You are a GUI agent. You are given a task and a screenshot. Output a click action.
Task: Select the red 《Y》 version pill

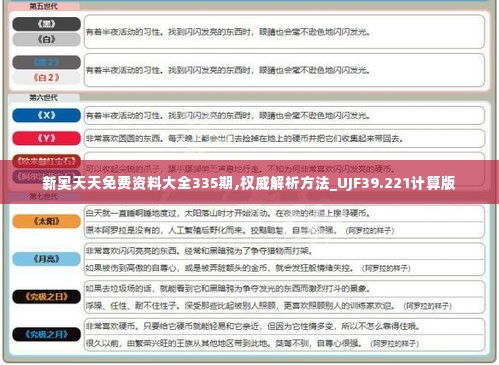point(46,138)
